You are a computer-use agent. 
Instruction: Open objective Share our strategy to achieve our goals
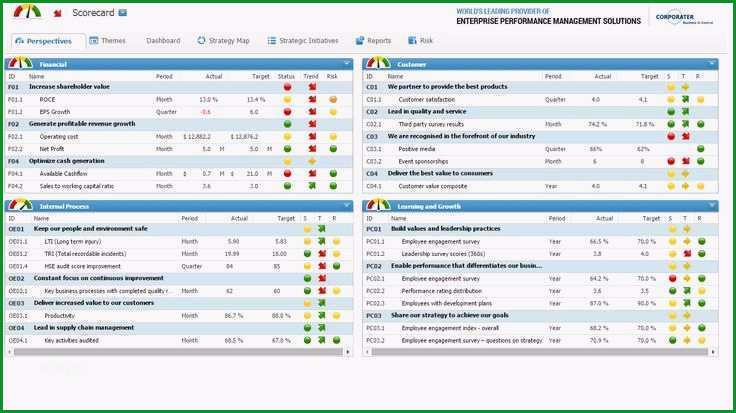[x=450, y=315]
